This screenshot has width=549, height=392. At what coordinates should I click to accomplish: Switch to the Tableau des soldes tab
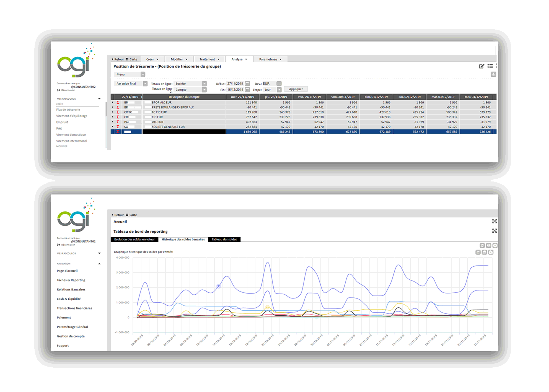click(x=224, y=240)
